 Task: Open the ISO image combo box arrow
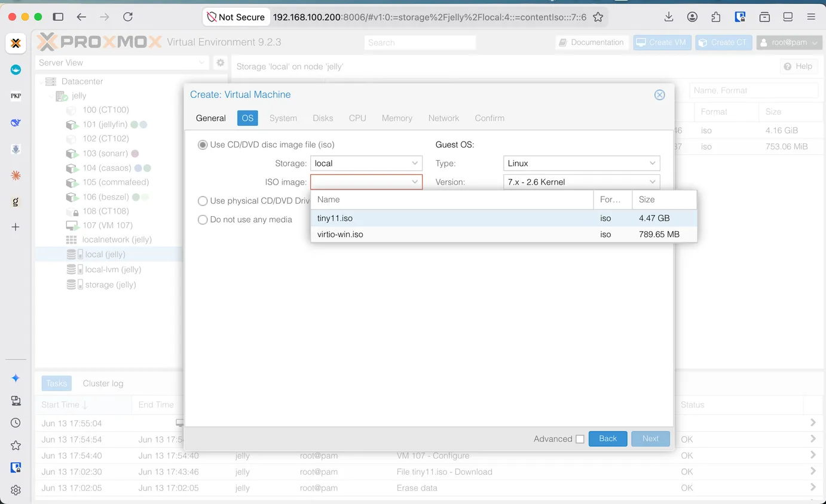pos(415,182)
